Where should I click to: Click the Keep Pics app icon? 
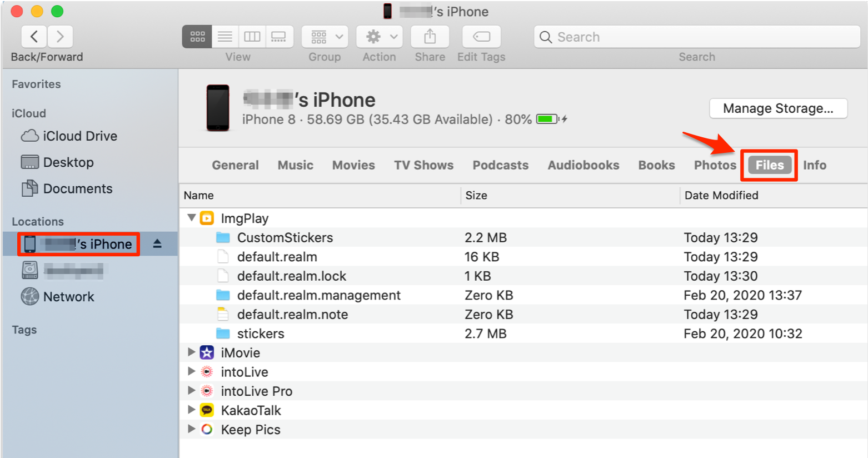click(207, 429)
